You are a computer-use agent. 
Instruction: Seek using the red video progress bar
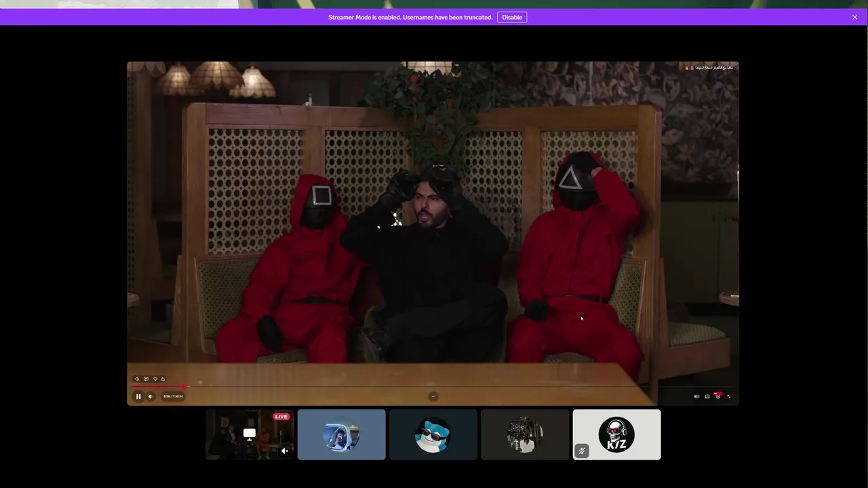(x=158, y=387)
